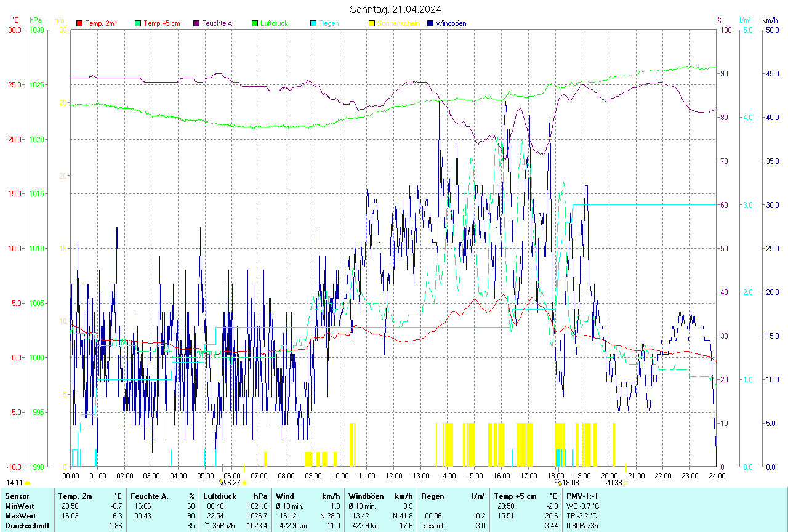Viewport: 788px width, 532px height.
Task: Click the Temp +5 cm column header in the table
Action: [515, 496]
